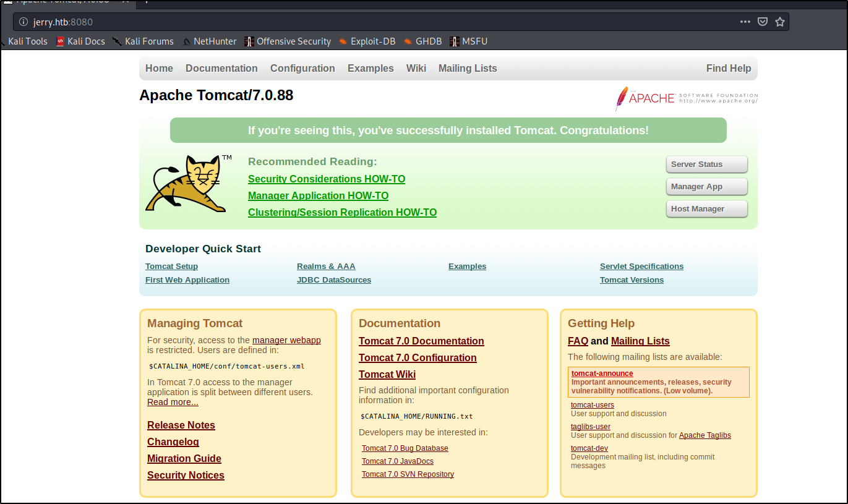Open the MSFU bookmark
Viewport: 848px width, 504px height.
(x=469, y=41)
